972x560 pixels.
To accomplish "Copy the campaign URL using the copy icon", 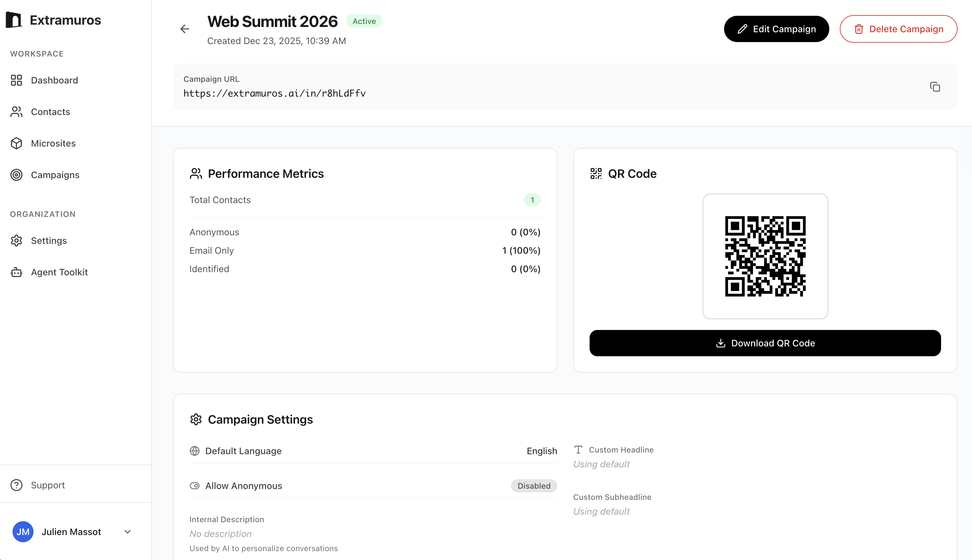I will (935, 87).
